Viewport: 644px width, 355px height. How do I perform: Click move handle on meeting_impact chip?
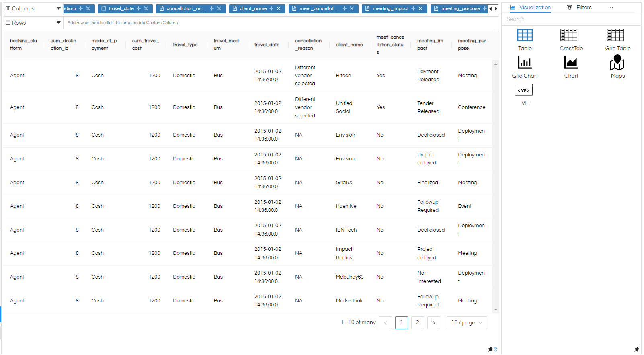[413, 8]
